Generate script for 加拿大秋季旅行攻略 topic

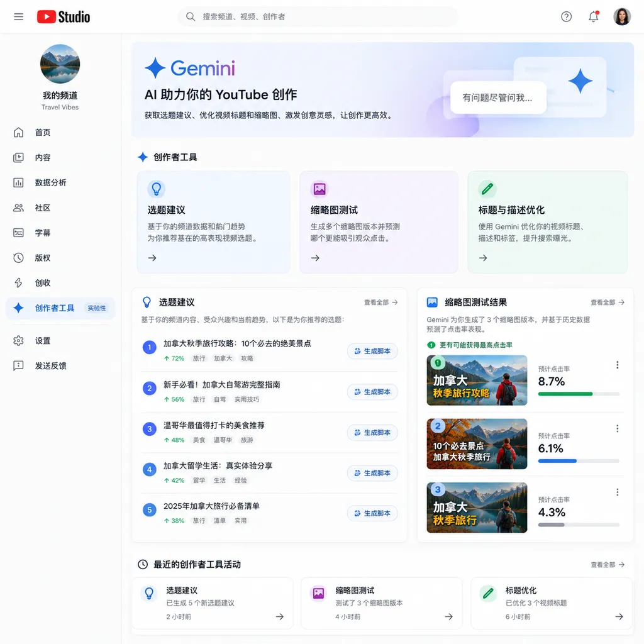372,351
